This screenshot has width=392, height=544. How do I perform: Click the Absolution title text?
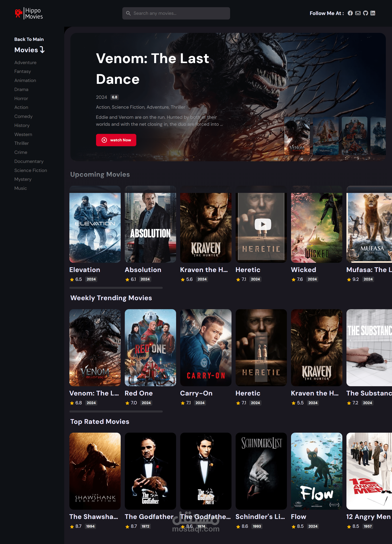tap(143, 270)
